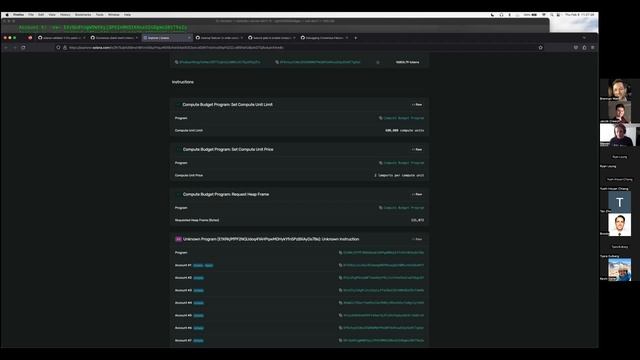Copy Account #3 address

tap(340, 290)
